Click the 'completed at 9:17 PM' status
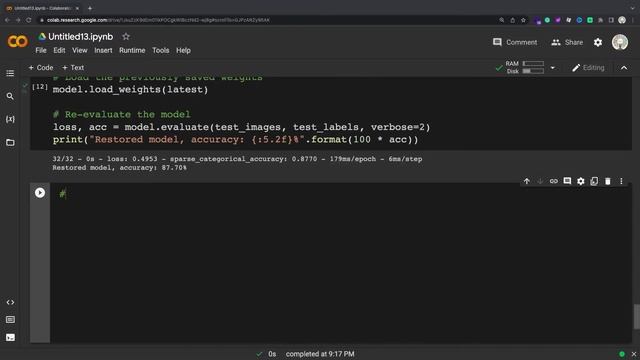 [x=320, y=354]
